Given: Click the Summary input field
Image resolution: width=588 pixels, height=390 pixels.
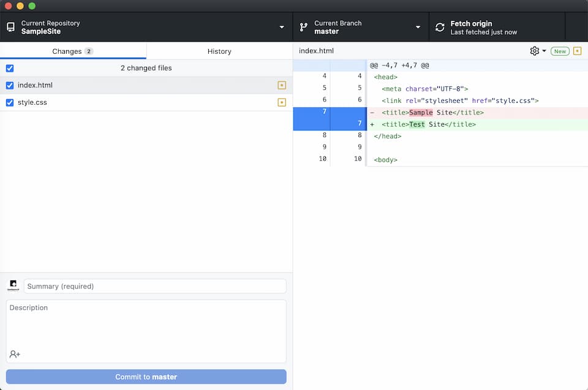Looking at the screenshot, I should [154, 286].
